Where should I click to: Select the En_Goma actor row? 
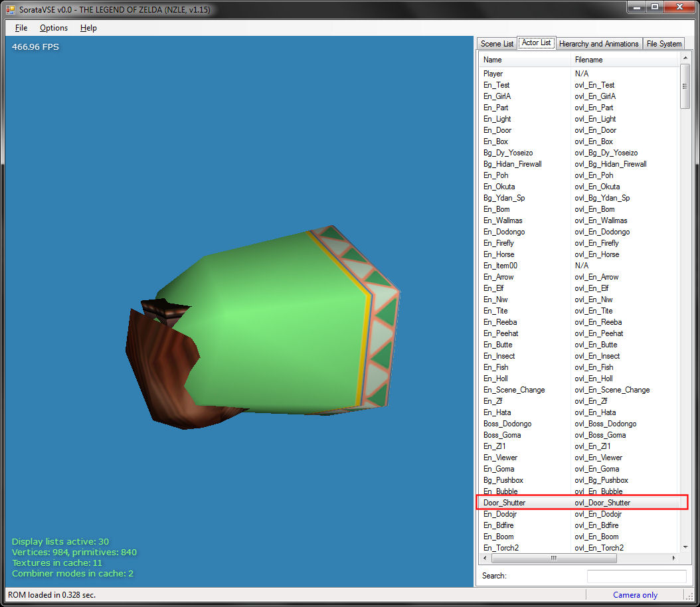pyautogui.click(x=580, y=469)
